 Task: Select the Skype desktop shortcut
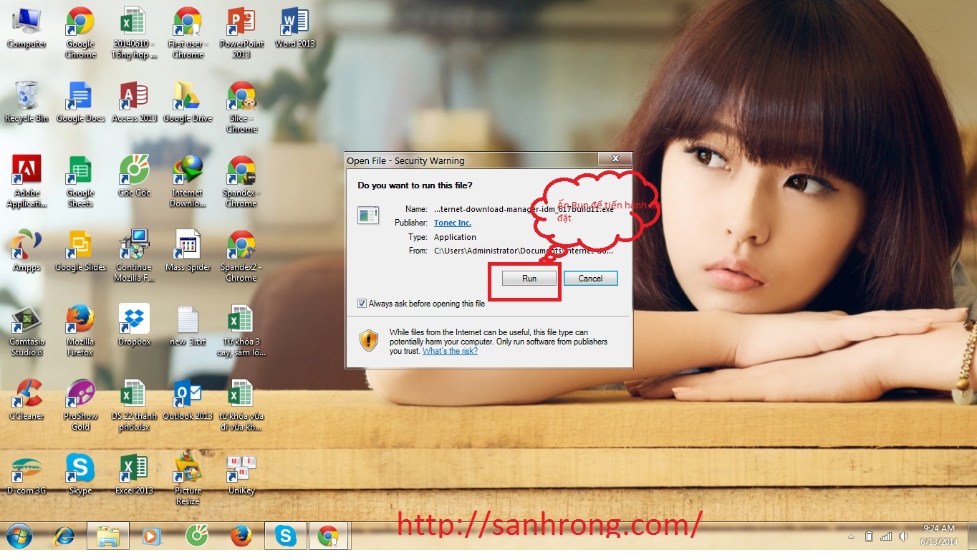80,474
